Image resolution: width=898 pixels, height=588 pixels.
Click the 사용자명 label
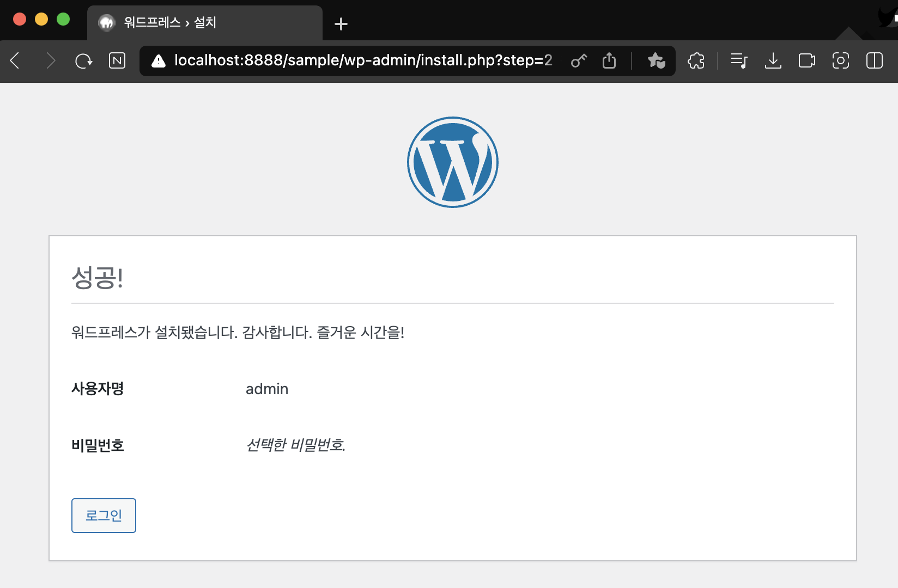point(98,389)
